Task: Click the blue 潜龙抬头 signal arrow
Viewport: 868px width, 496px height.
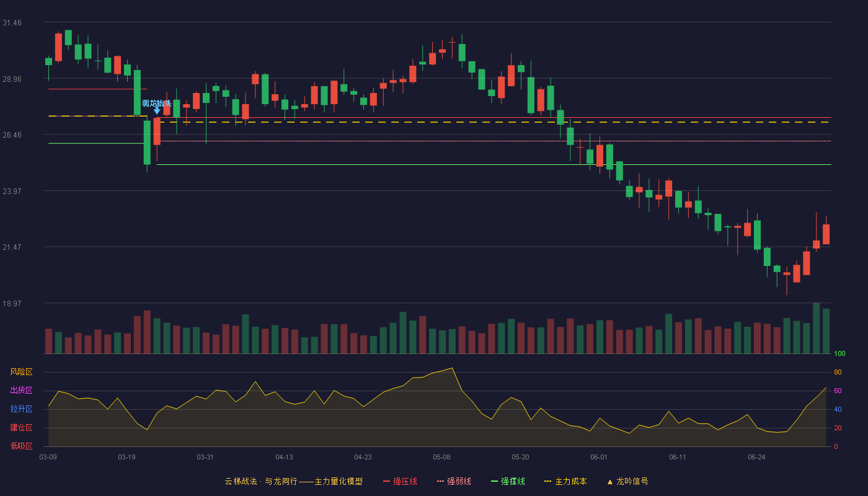Action: click(157, 111)
